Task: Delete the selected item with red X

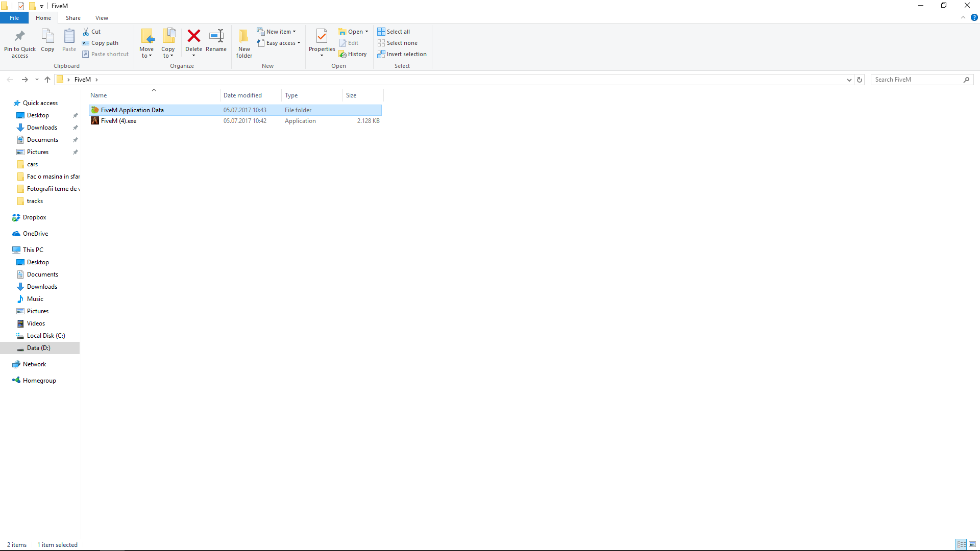Action: pyautogui.click(x=193, y=42)
